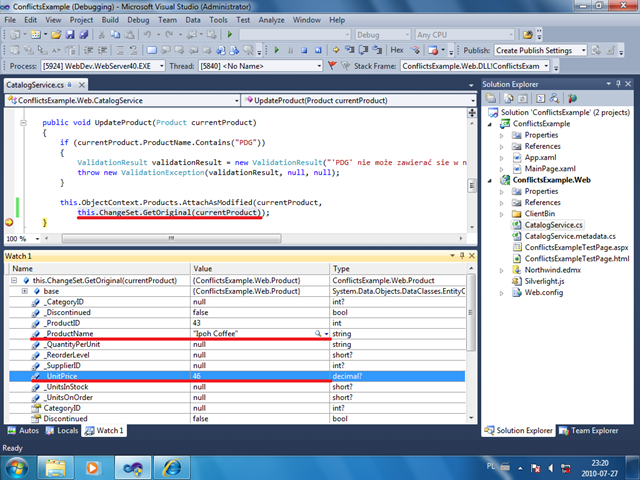Click the ASP.NET Configuration icon
The height and width of the screenshot is (480, 640).
tap(572, 98)
